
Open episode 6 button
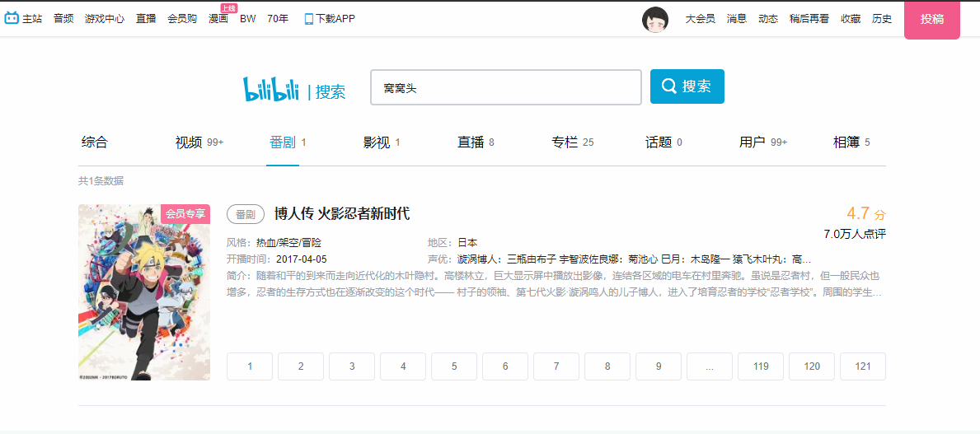tap(505, 366)
